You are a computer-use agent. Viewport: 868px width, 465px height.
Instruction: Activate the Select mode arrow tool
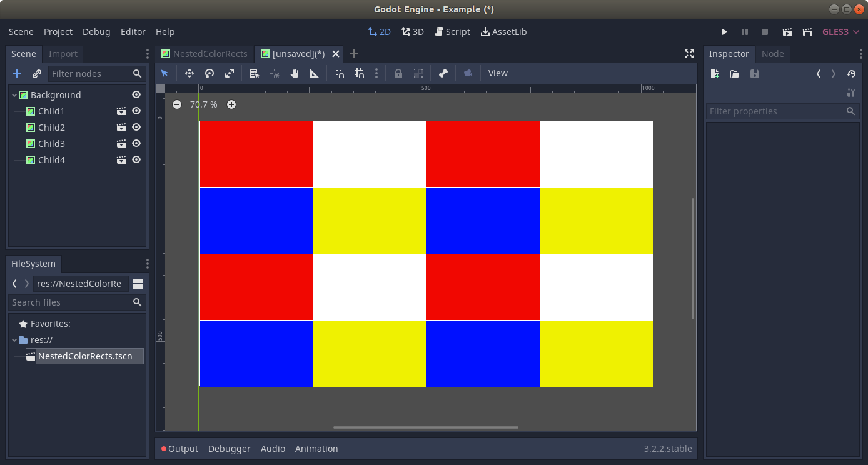pos(164,73)
